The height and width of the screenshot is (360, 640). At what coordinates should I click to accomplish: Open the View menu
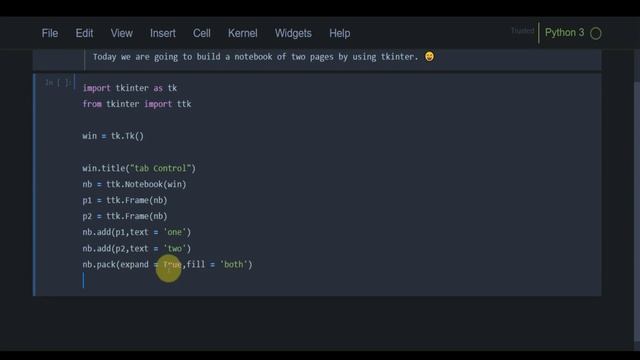pyautogui.click(x=122, y=33)
